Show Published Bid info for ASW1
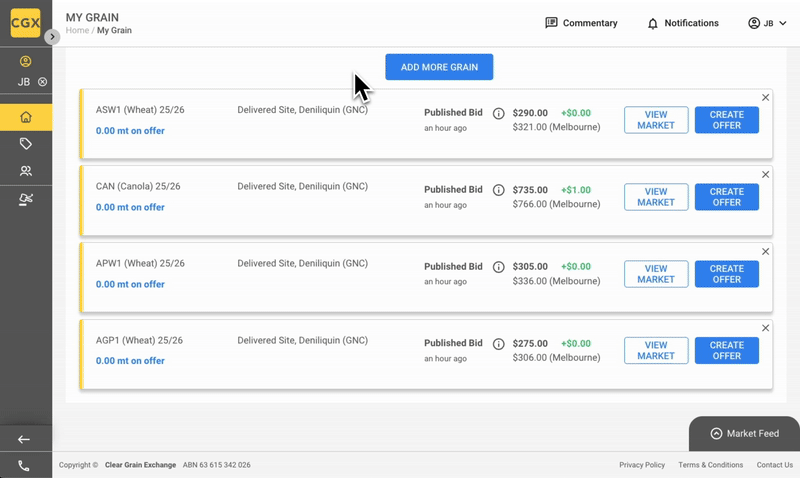This screenshot has width=800, height=478. tap(498, 113)
